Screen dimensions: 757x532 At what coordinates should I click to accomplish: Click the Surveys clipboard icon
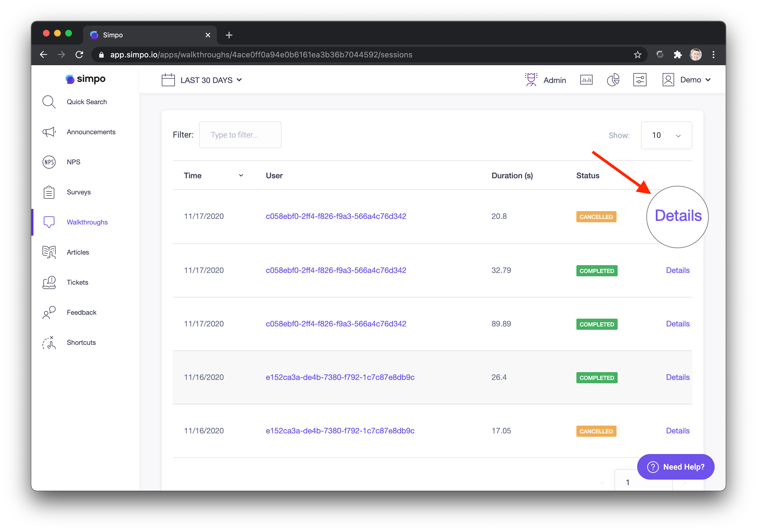coord(49,192)
